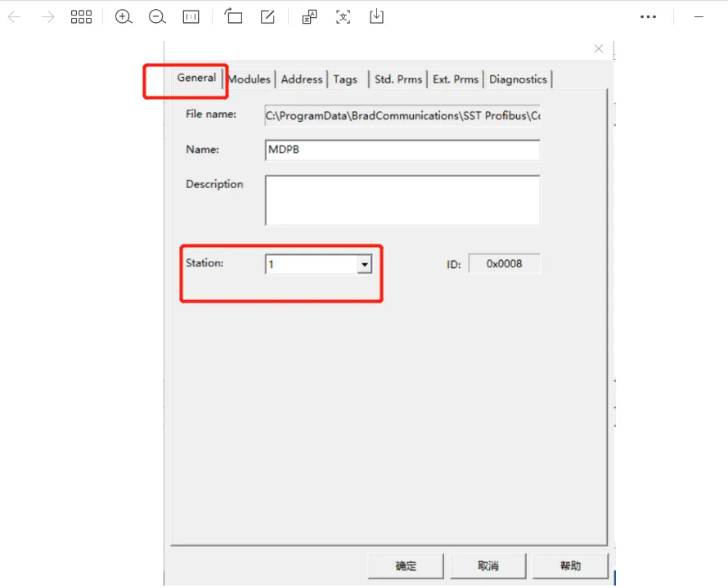Translate the image text
This screenshot has height=588, width=728.
pyautogui.click(x=309, y=16)
